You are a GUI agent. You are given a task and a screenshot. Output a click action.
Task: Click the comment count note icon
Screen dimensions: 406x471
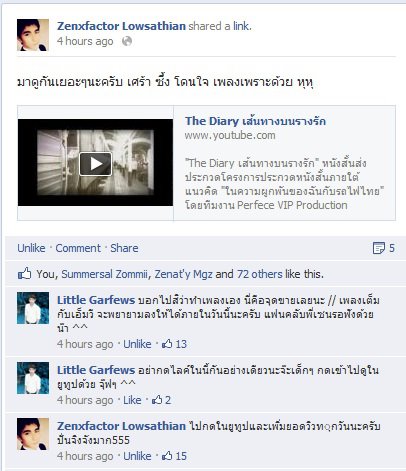point(379,248)
